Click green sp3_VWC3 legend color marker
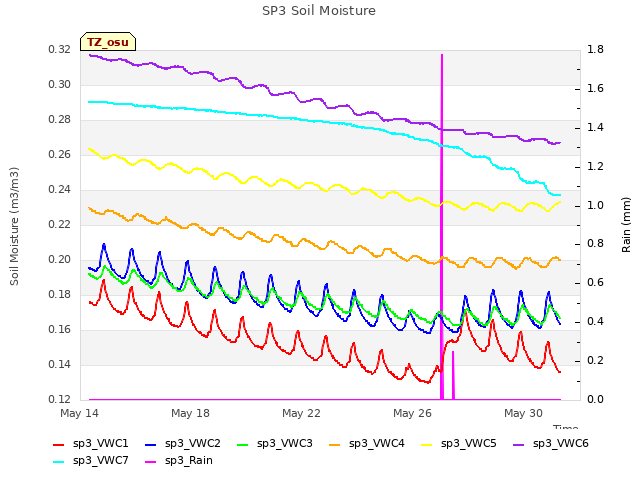This screenshot has height=480, width=640. pyautogui.click(x=243, y=444)
